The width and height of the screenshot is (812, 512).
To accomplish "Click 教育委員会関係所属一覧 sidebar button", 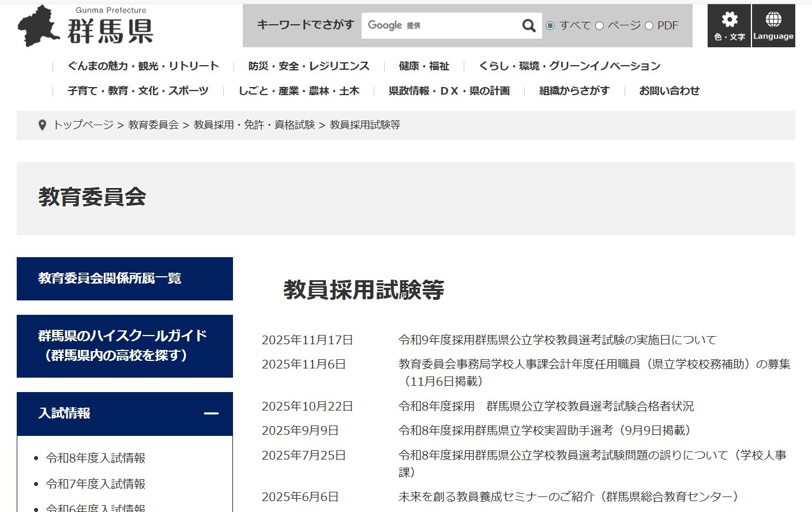I will click(x=125, y=278).
